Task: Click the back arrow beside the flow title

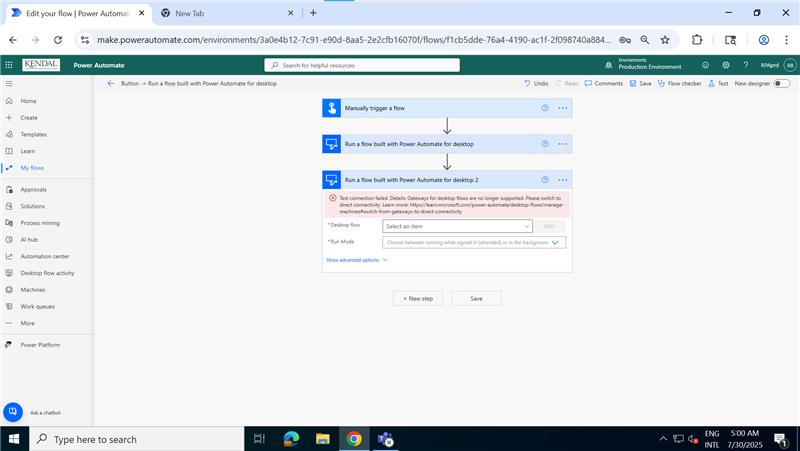Action: tap(111, 83)
